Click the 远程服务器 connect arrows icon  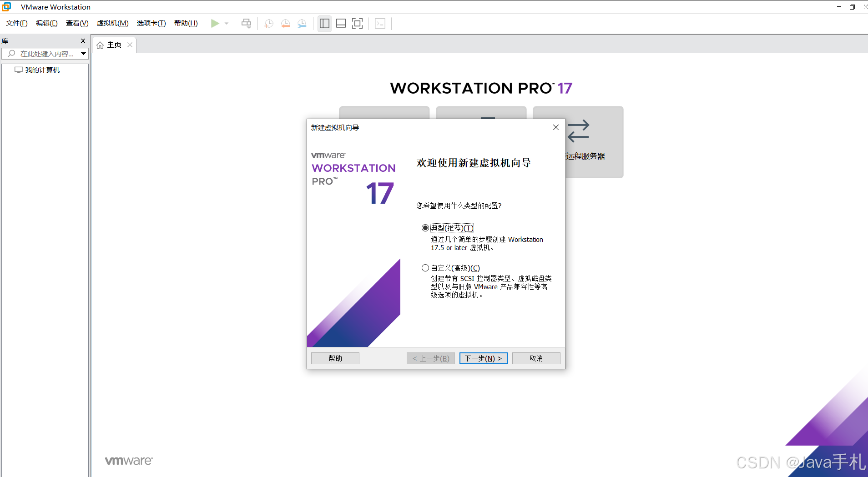[x=578, y=131]
